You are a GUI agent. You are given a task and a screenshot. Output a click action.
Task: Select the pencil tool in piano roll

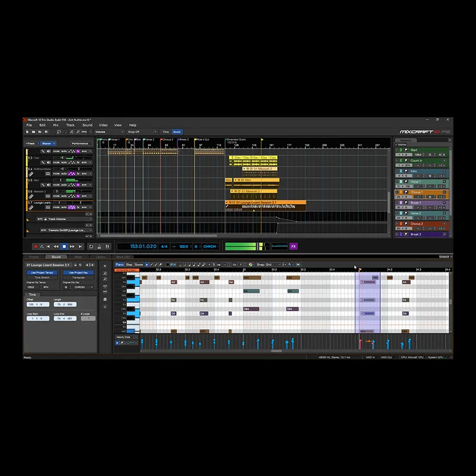coord(152,264)
